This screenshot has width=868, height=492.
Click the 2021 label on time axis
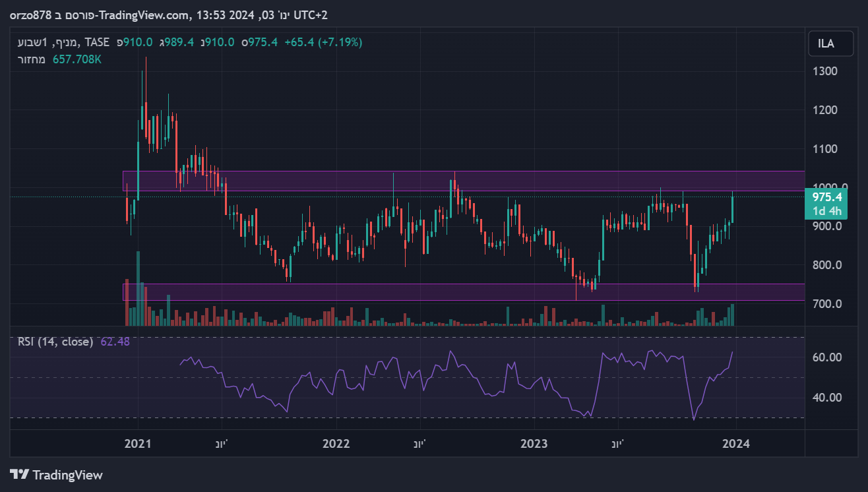point(138,443)
